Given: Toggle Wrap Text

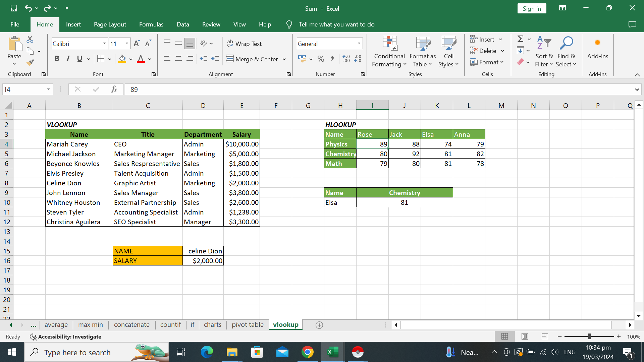Looking at the screenshot, I should pos(245,44).
